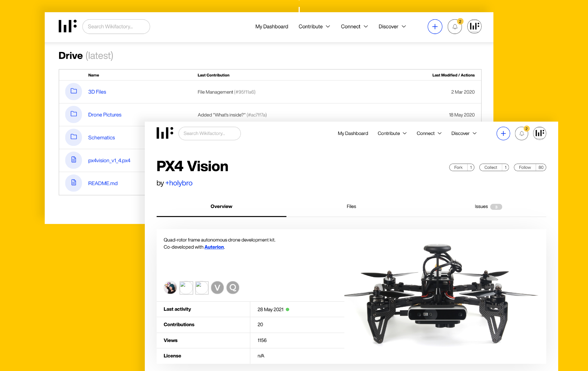The image size is (588, 371).
Task: Click the Name column header
Action: pos(94,75)
